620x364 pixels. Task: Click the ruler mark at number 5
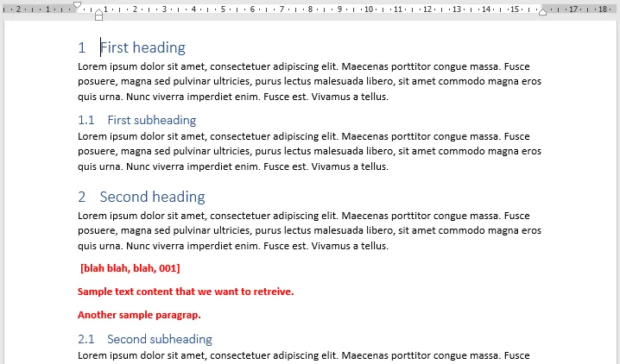tap(223, 9)
